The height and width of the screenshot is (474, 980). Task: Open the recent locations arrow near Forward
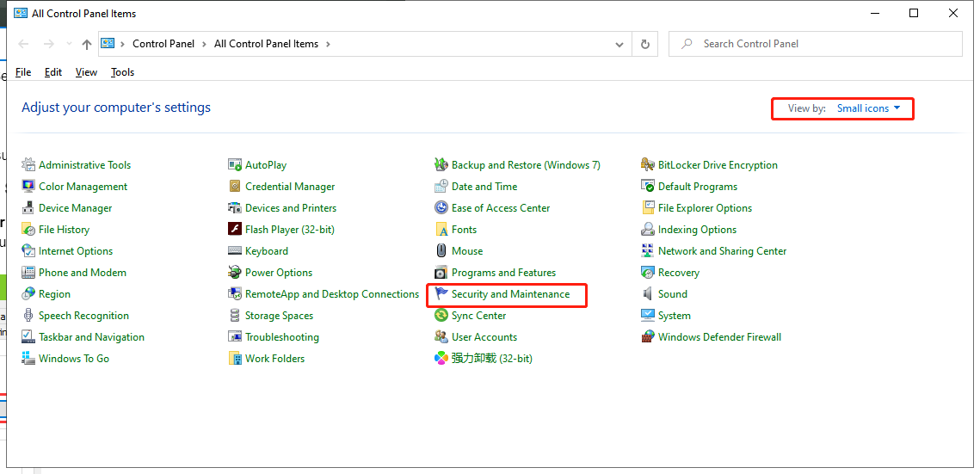[x=69, y=44]
